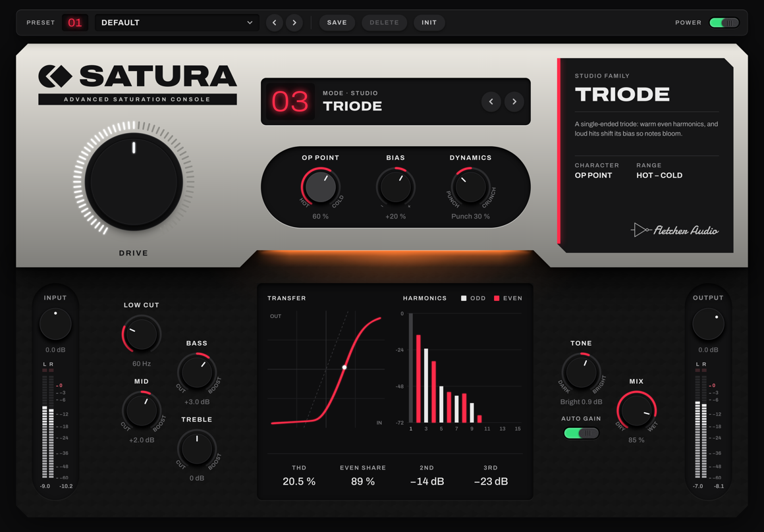Screen dimensions: 764x532
Task: Click the 3RD harmonic value −23 dB
Action: pos(491,481)
